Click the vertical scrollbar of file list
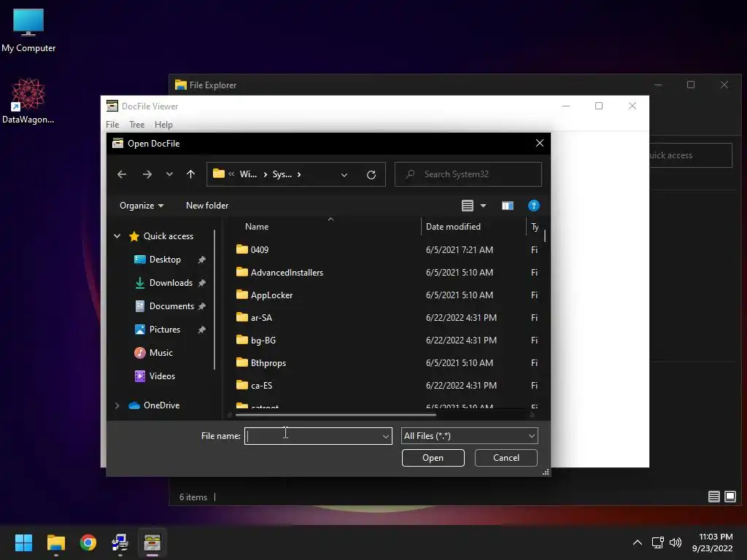This screenshot has height=560, width=747. 544,236
